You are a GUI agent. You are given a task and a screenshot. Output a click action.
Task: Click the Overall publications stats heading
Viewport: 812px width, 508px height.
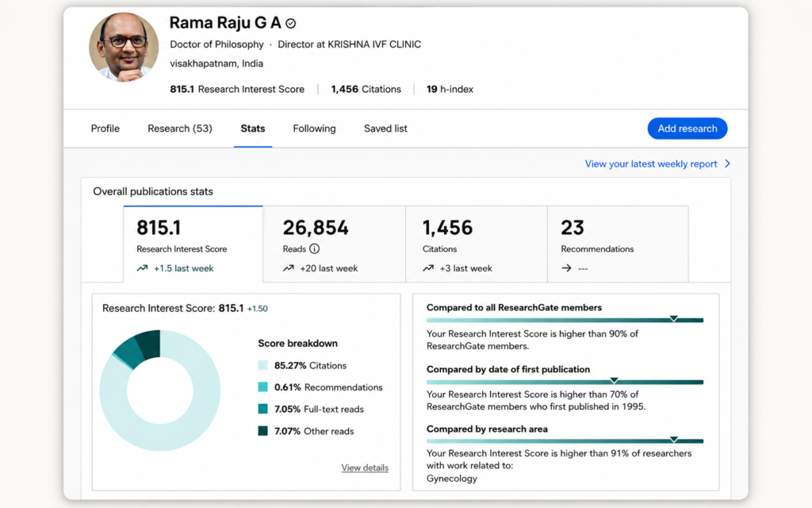tap(153, 192)
